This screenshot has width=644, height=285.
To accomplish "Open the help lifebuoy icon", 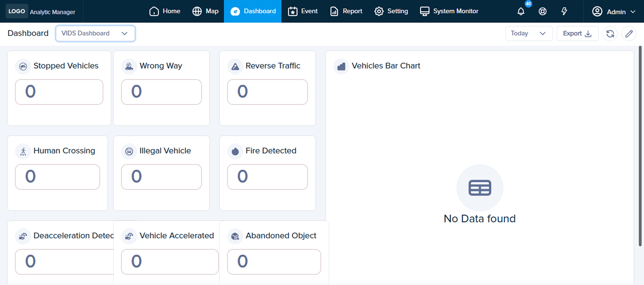I will pos(542,11).
